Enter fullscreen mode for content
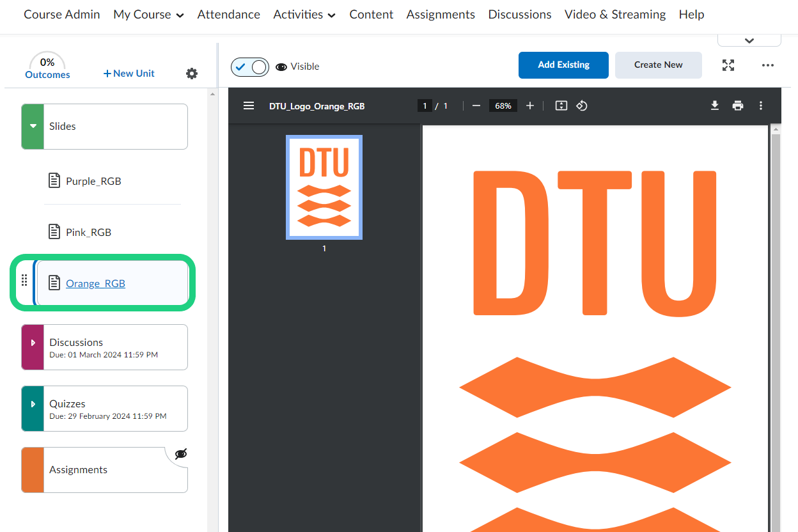Image resolution: width=798 pixels, height=532 pixels. point(728,65)
